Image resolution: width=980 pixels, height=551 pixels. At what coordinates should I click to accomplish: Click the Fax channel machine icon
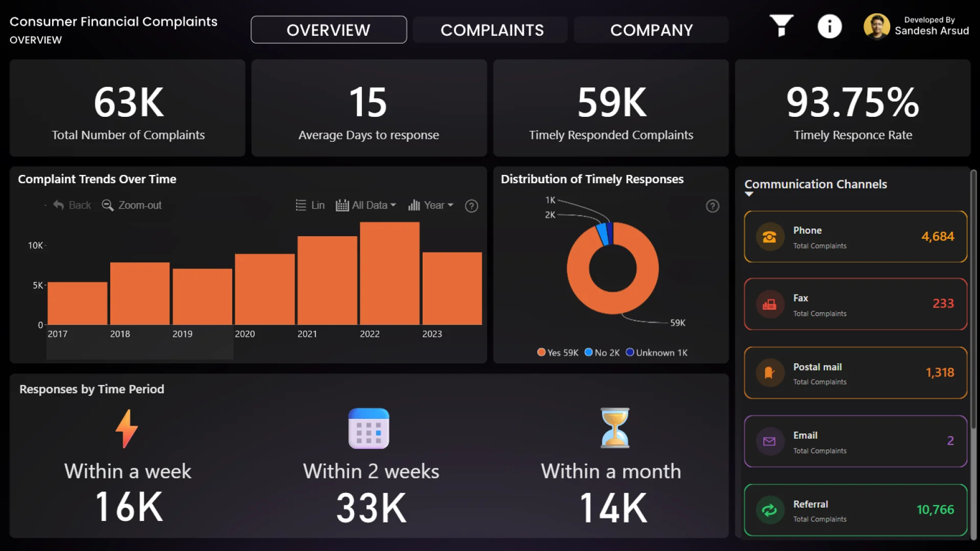pyautogui.click(x=769, y=305)
